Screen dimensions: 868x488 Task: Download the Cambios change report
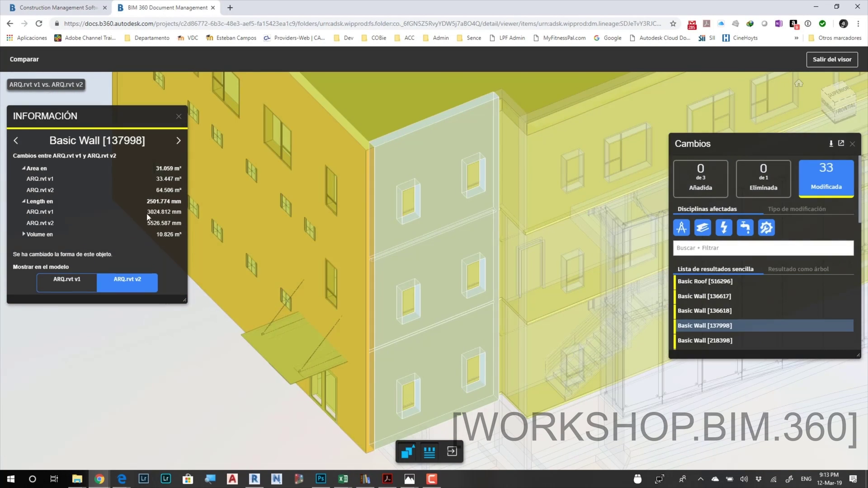(x=831, y=143)
